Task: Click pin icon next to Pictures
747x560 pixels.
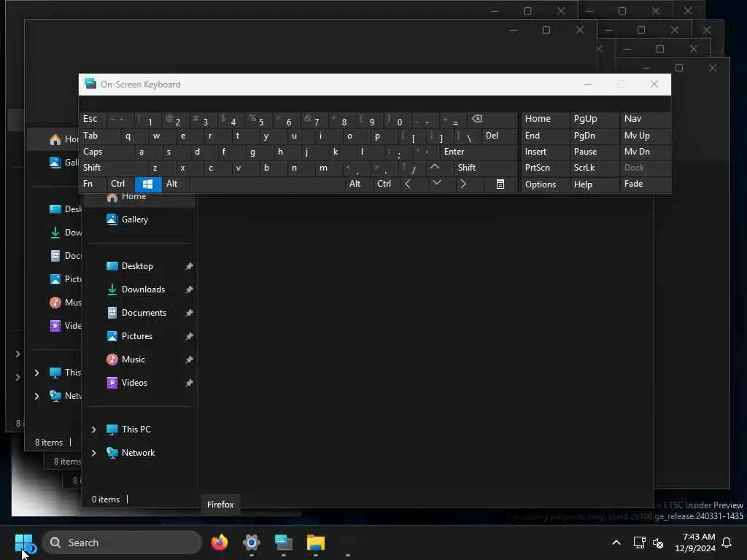Action: (x=189, y=336)
